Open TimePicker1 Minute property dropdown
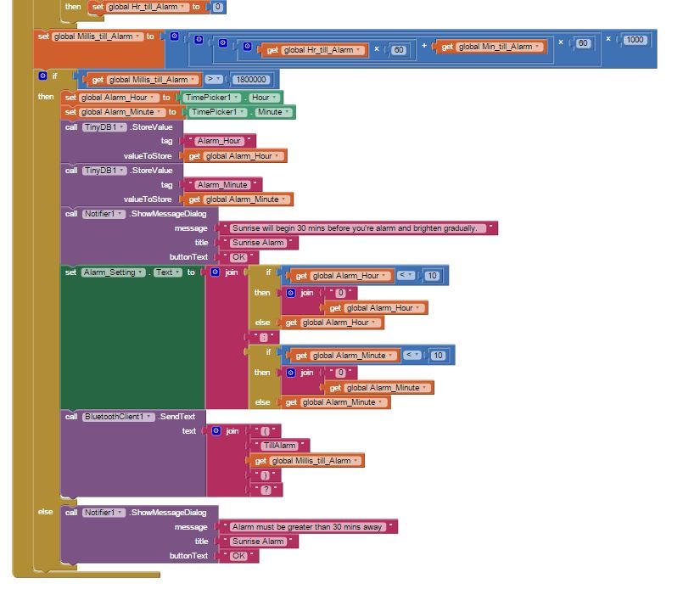The image size is (700, 595). (x=274, y=112)
